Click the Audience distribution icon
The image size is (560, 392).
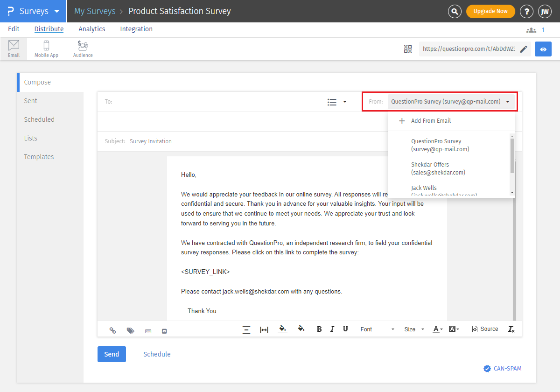[x=83, y=48]
